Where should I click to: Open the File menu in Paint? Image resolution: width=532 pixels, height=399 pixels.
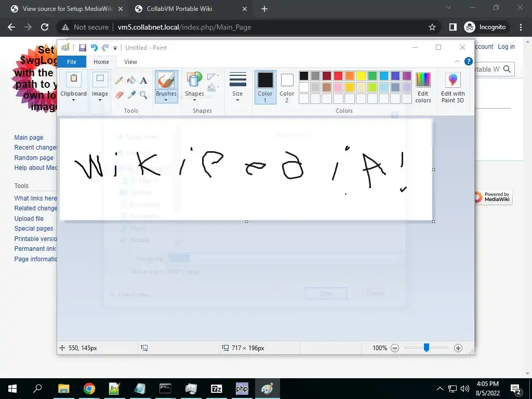coord(72,62)
